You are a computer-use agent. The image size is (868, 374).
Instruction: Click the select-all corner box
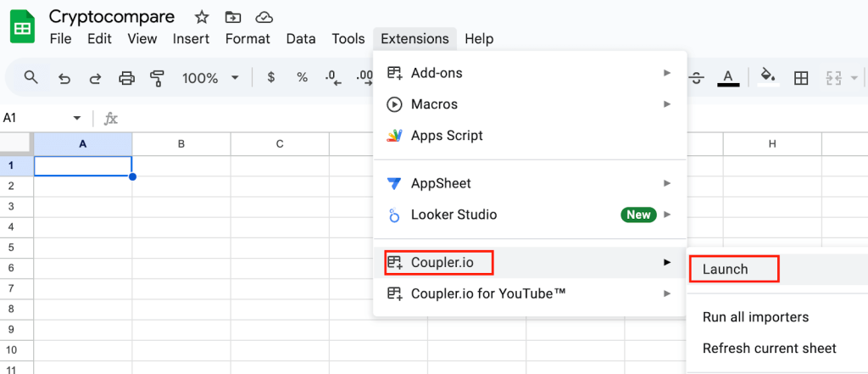17,144
